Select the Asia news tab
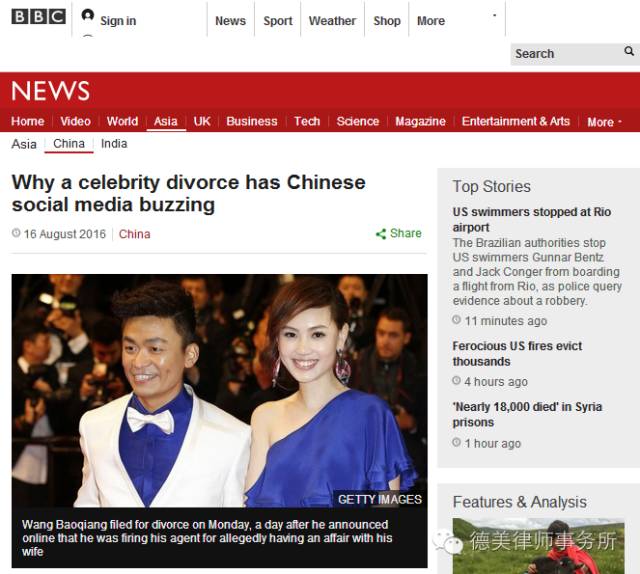 click(165, 122)
